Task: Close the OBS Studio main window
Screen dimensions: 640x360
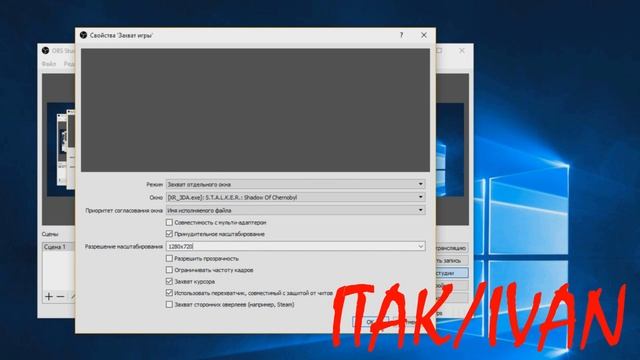Action: (x=462, y=51)
